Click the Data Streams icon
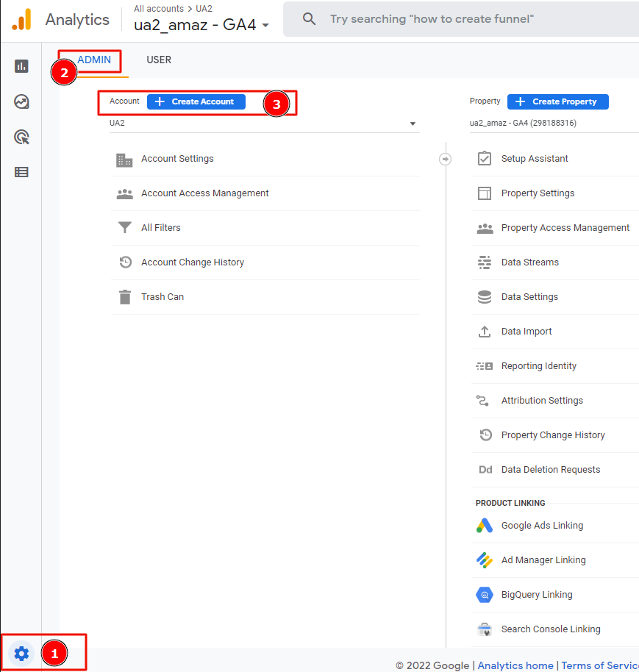 click(485, 262)
